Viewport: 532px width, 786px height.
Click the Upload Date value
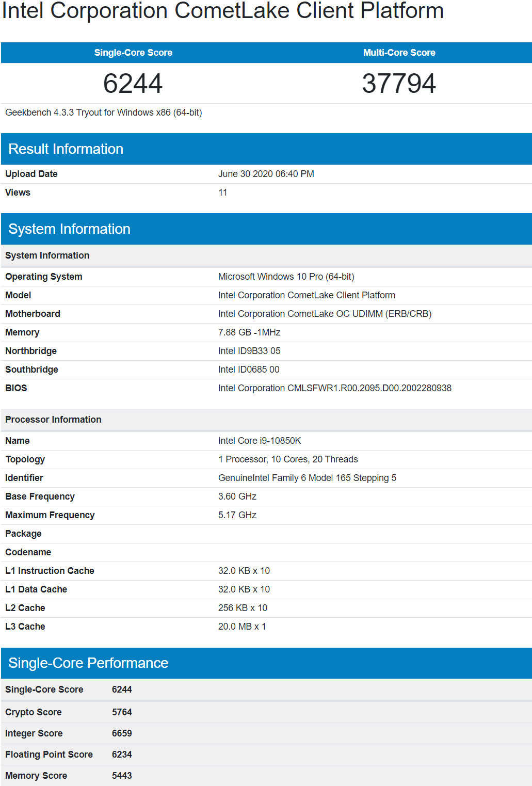point(266,174)
